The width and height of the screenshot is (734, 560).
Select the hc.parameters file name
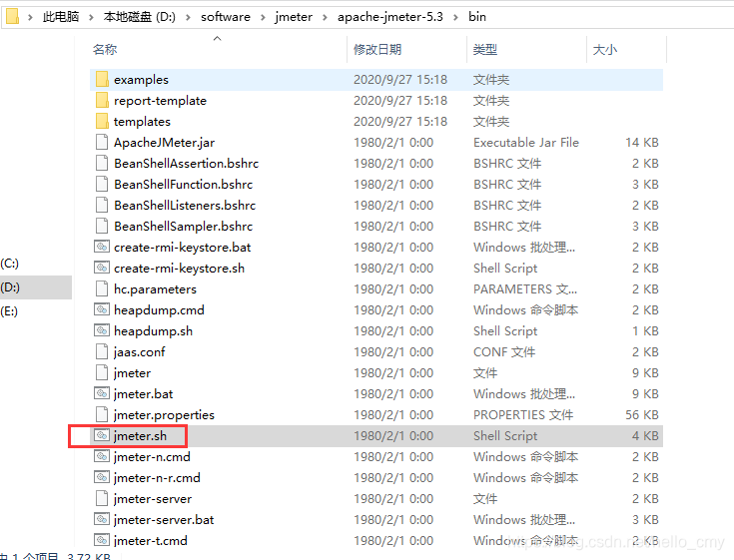[155, 289]
